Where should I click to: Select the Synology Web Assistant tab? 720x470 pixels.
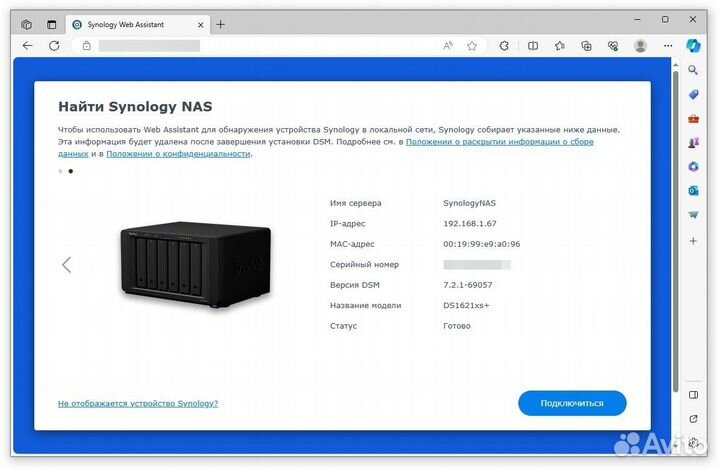point(138,25)
